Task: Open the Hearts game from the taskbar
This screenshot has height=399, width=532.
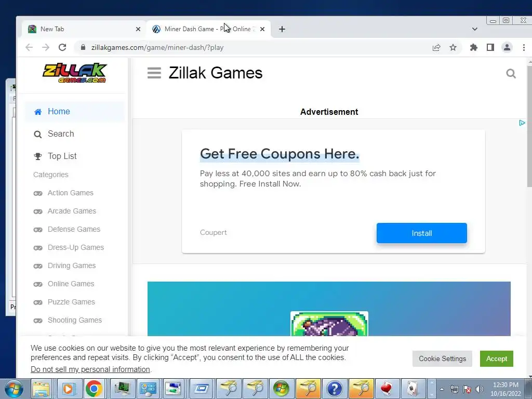Action: point(387,389)
